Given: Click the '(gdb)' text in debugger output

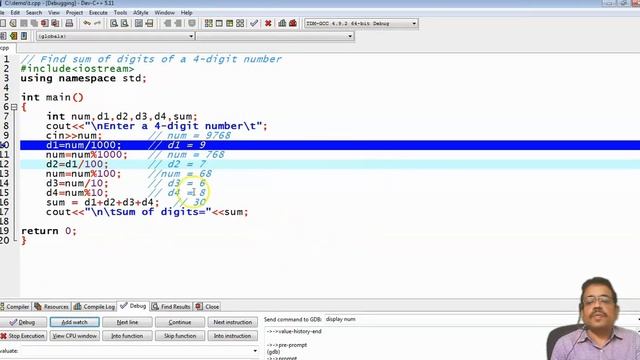Looking at the screenshot, I should coord(273,352).
